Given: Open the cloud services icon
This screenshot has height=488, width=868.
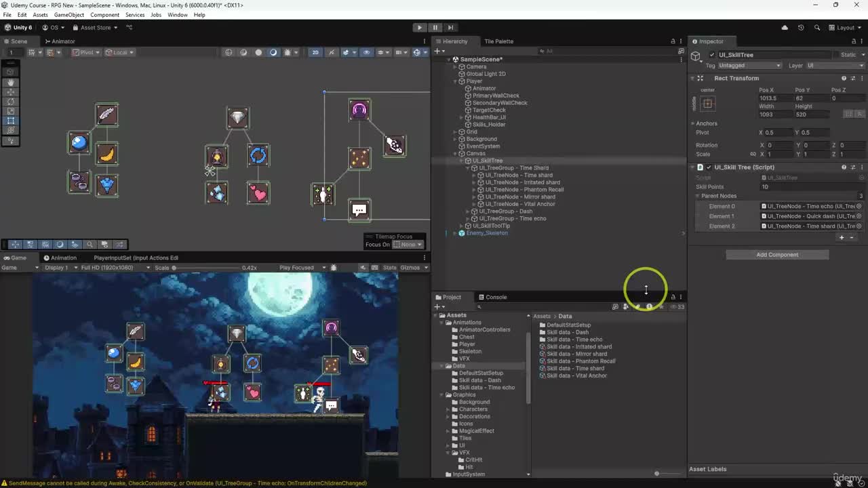Looking at the screenshot, I should [785, 28].
